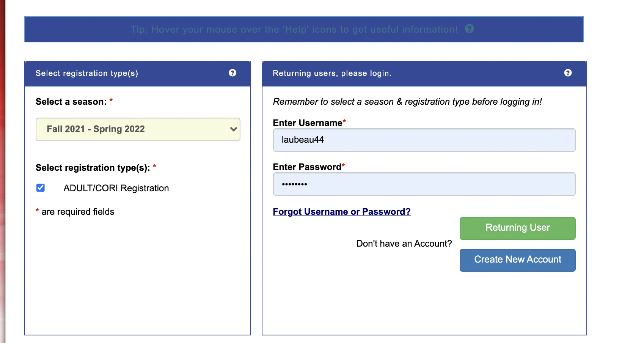This screenshot has width=644, height=343.
Task: Click the italic season reminder note
Action: pos(407,102)
